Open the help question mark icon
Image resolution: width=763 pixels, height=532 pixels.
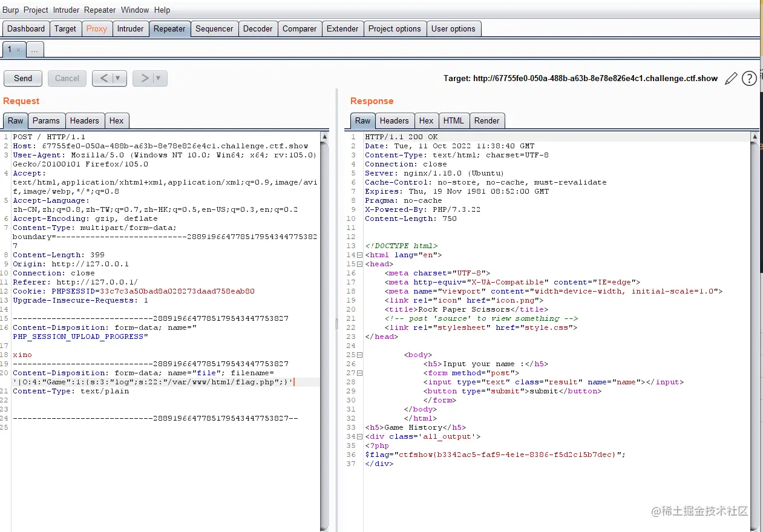coord(749,78)
